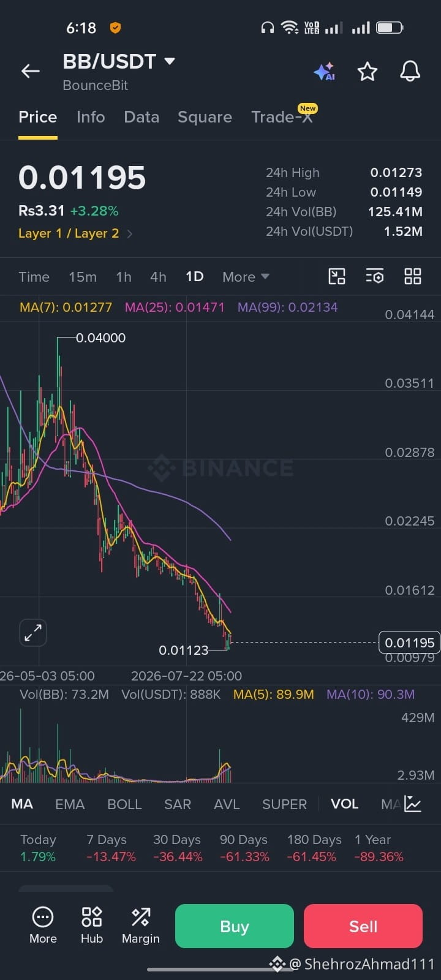441x980 pixels.
Task: Switch to the Price tab
Action: [37, 117]
